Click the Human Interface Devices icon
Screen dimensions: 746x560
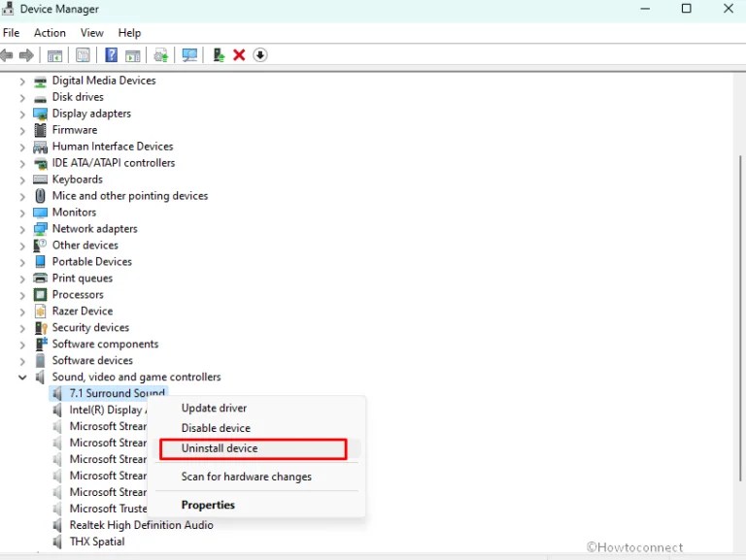click(41, 147)
